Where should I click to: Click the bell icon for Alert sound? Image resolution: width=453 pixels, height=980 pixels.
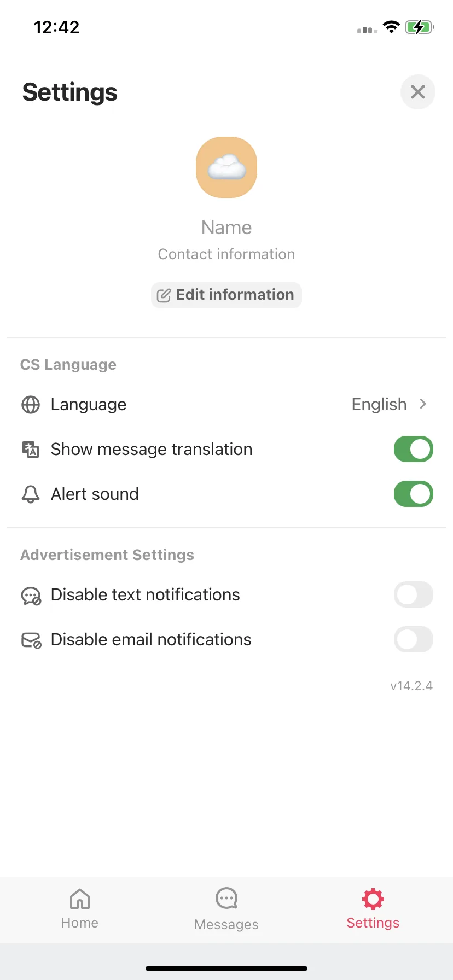point(31,494)
